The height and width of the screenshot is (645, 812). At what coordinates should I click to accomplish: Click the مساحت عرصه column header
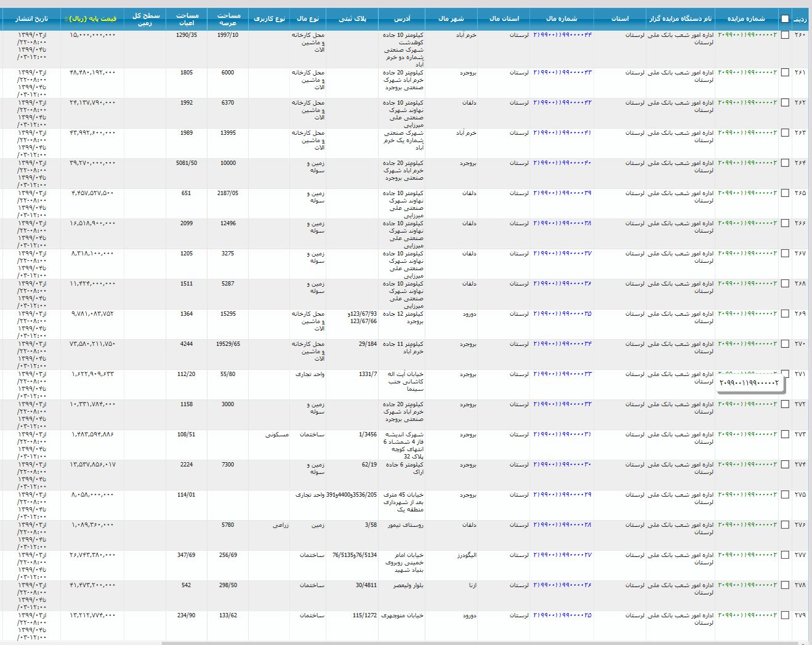(228, 19)
